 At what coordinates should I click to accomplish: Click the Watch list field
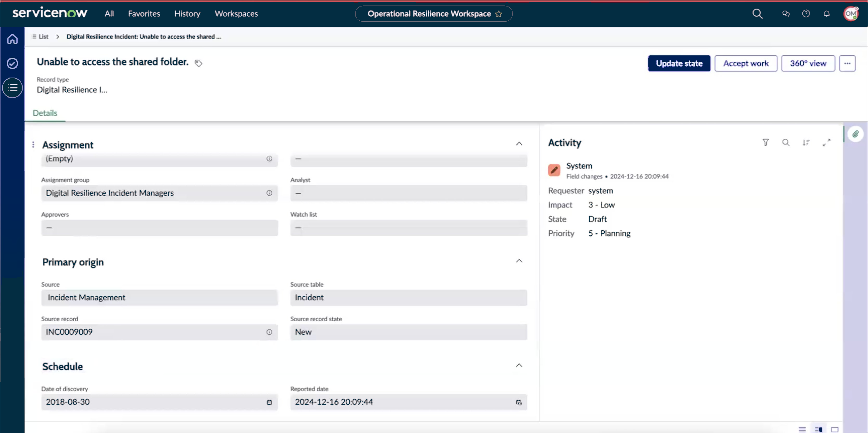click(x=409, y=228)
